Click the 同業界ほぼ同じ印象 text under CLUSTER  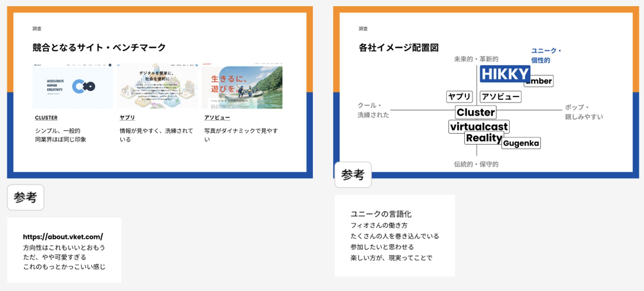60,139
